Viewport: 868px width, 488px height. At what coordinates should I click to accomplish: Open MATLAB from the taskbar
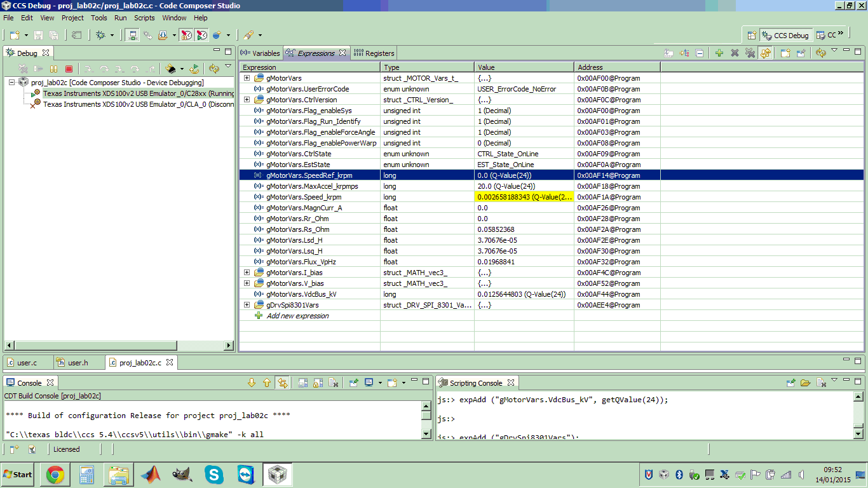[x=151, y=475]
